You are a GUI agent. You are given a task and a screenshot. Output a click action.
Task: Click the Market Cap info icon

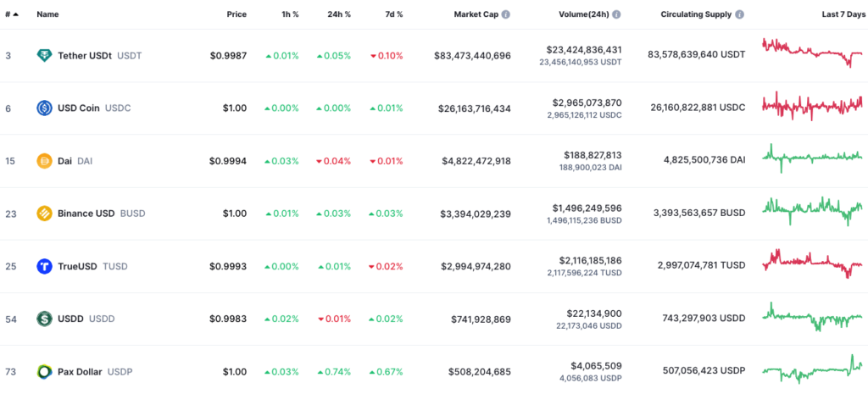pyautogui.click(x=506, y=15)
